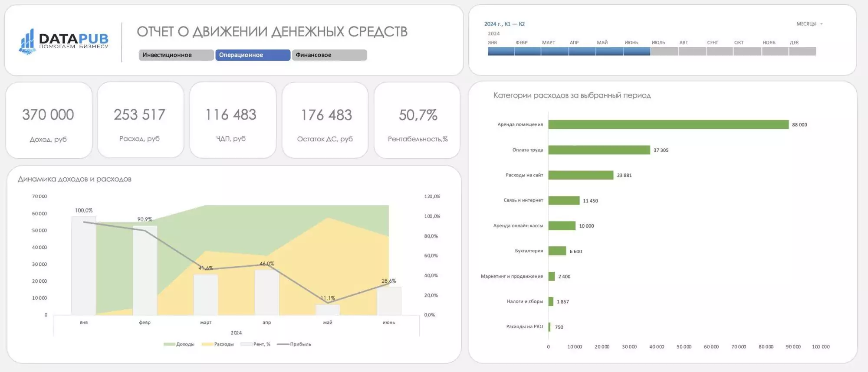Click the 176 483 Остаток ДС card
The width and height of the screenshot is (868, 372).
[x=325, y=120]
